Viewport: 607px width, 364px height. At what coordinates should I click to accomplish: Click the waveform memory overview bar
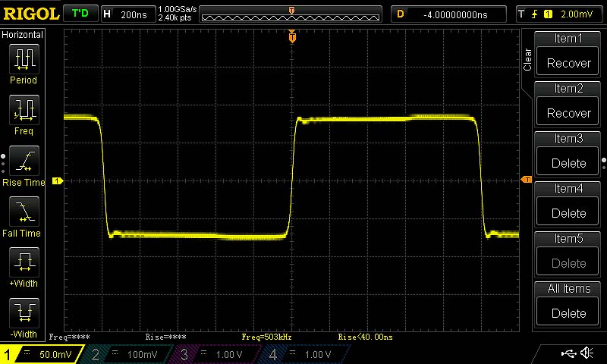coord(291,14)
